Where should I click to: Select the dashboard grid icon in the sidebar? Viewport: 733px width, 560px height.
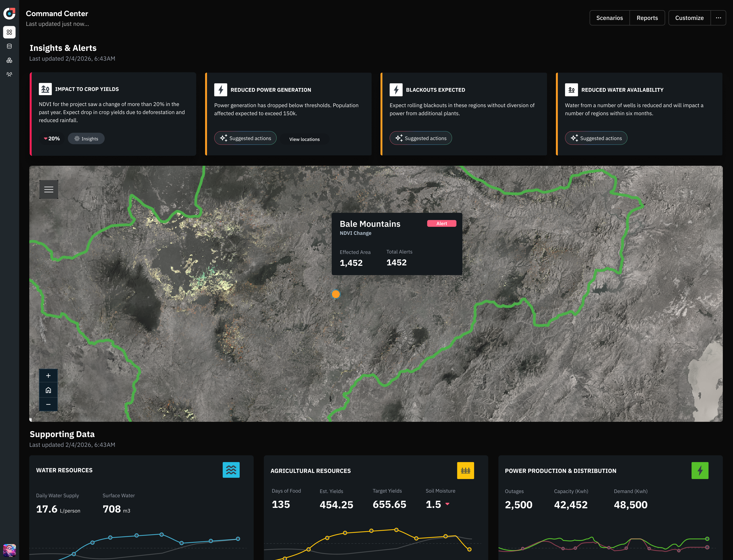tap(9, 32)
